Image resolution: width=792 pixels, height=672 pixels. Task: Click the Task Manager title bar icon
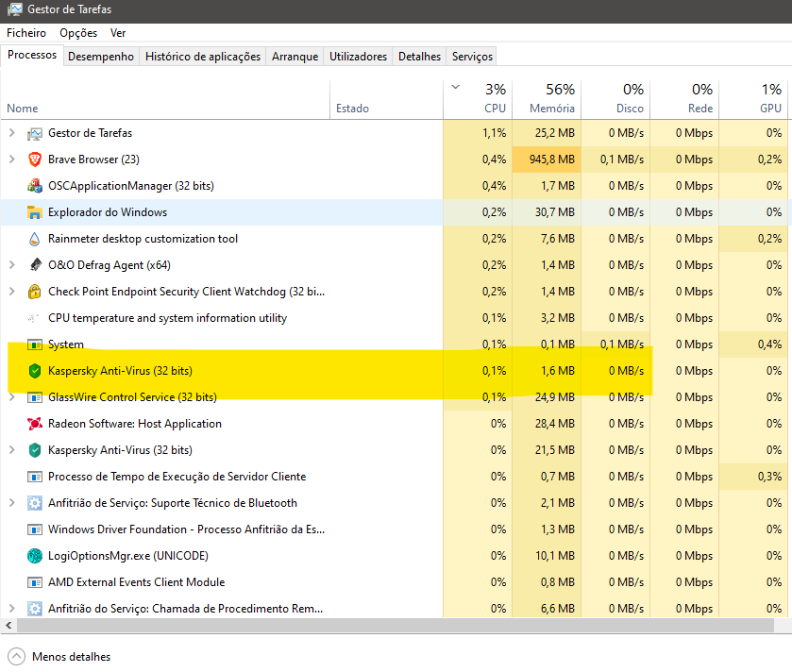coord(15,9)
